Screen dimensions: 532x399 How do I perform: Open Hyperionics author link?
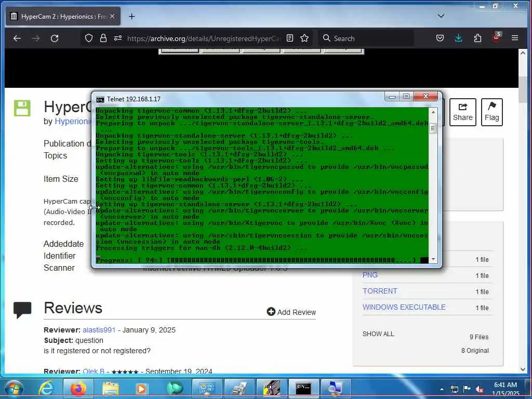(x=73, y=122)
